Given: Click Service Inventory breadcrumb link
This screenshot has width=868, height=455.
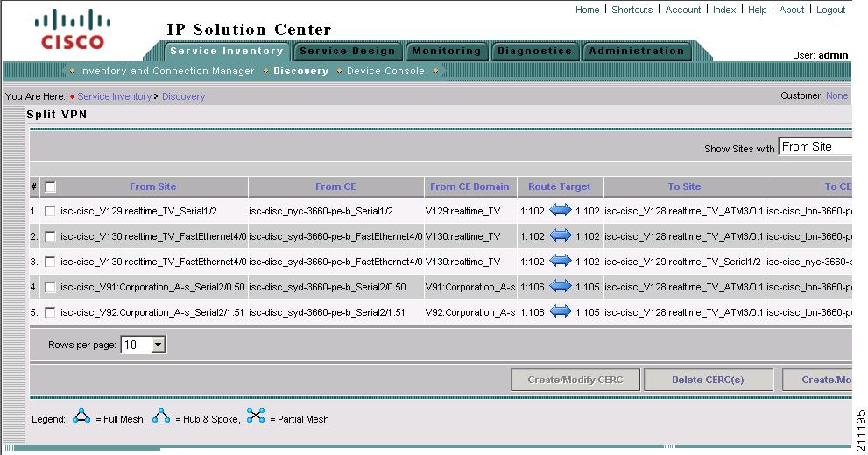Looking at the screenshot, I should 114,96.
